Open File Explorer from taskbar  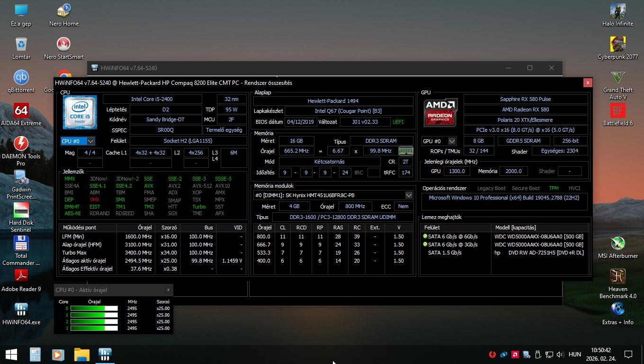[81, 354]
